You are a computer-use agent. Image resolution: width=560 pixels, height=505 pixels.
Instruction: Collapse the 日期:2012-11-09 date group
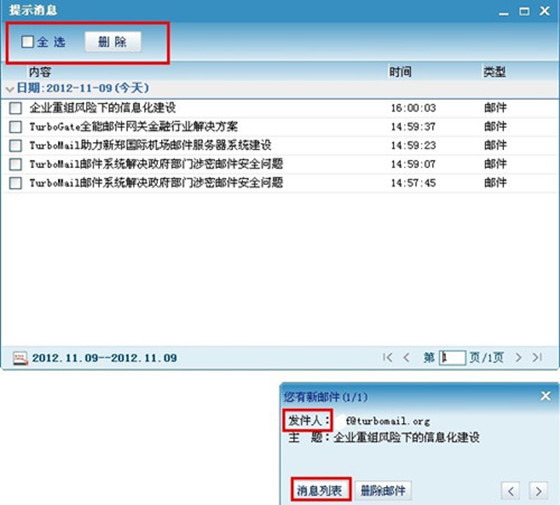click(x=10, y=89)
